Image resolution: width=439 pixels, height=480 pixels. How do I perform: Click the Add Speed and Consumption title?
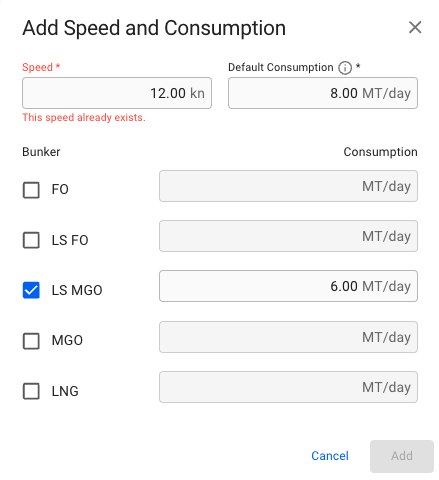coord(154,28)
